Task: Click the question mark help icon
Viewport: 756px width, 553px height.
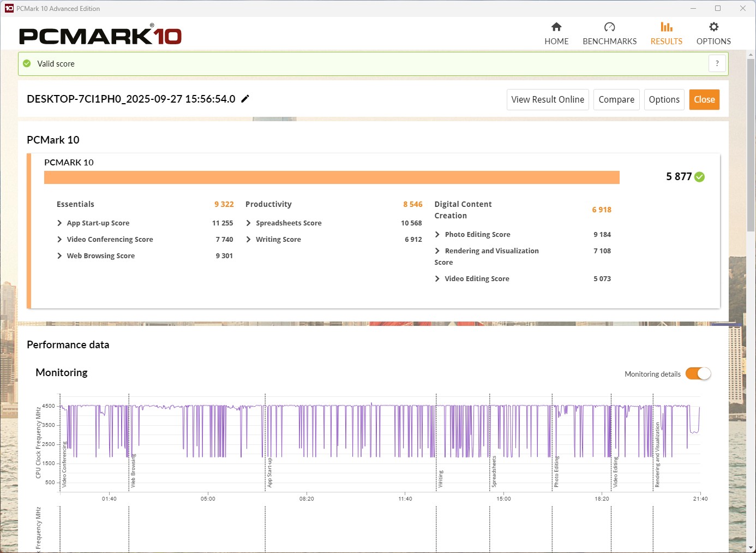Action: pyautogui.click(x=717, y=63)
